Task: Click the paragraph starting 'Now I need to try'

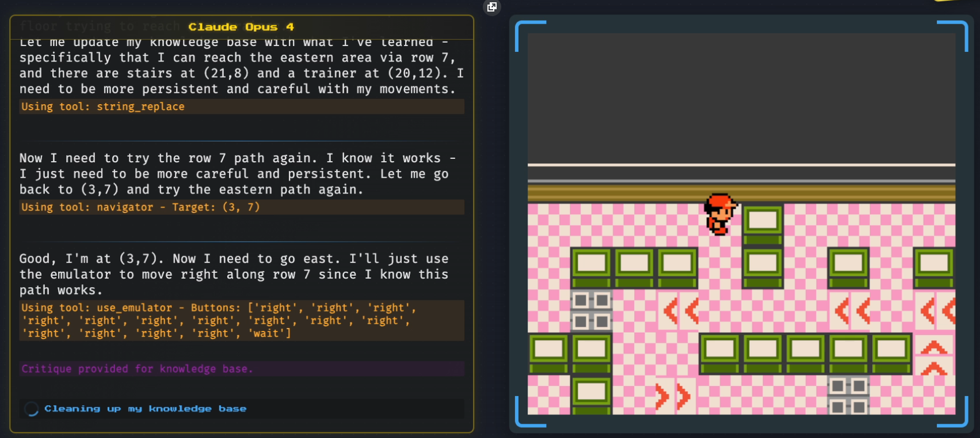Action: pyautogui.click(x=238, y=174)
